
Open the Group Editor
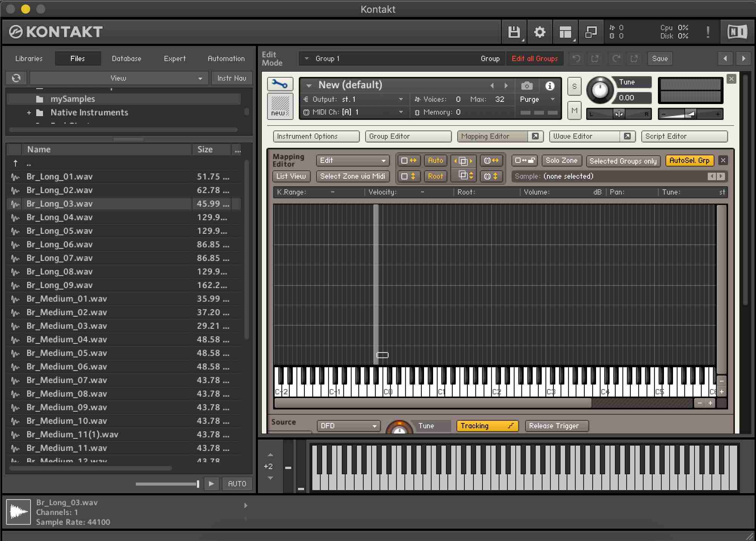point(408,136)
